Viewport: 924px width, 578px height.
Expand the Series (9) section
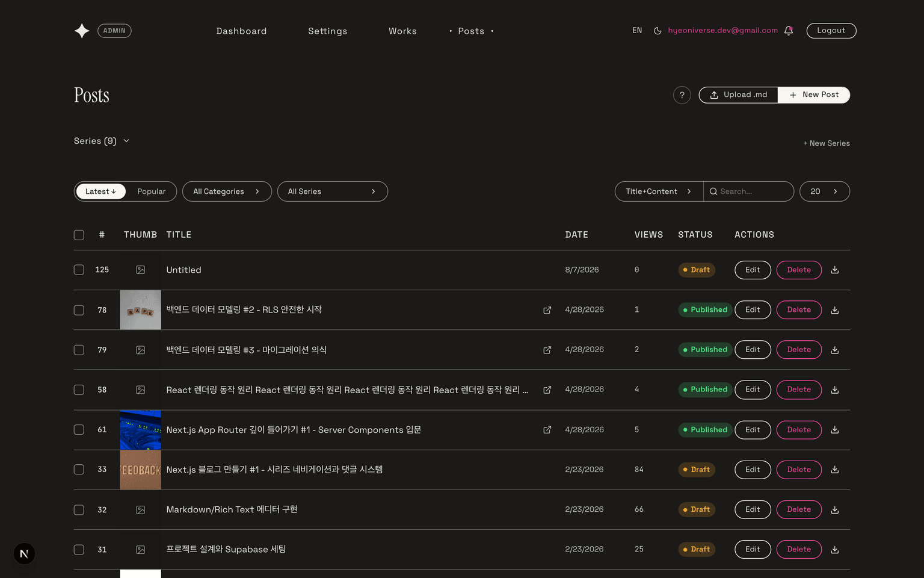102,141
